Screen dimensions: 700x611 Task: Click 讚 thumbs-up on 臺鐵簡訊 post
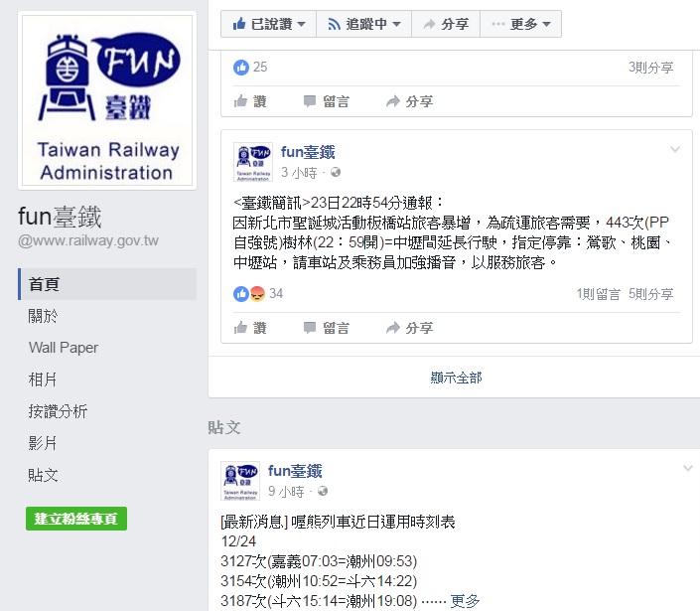tap(250, 328)
